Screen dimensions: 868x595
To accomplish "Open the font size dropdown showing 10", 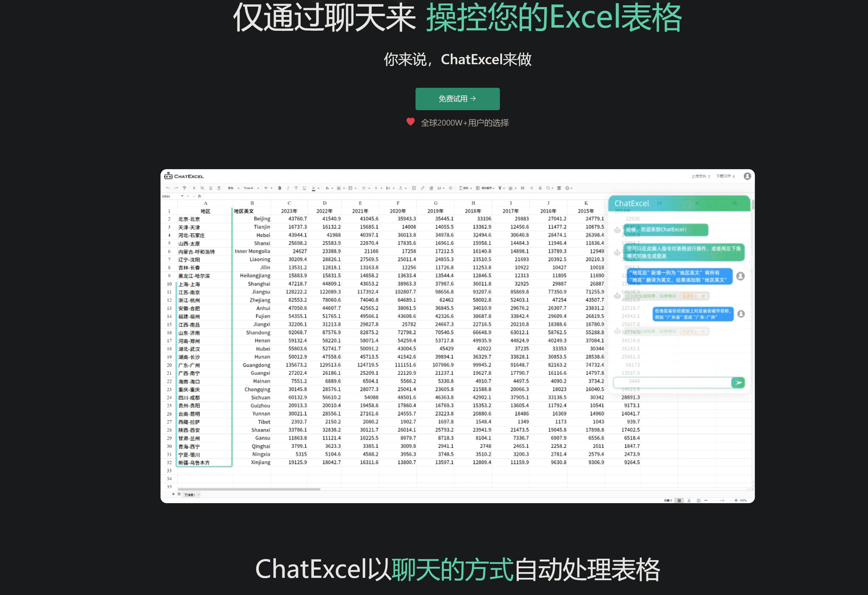I will pyautogui.click(x=269, y=188).
